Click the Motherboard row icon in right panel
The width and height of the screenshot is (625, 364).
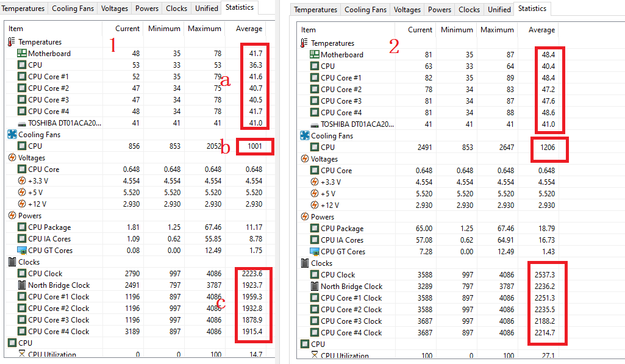tap(314, 55)
